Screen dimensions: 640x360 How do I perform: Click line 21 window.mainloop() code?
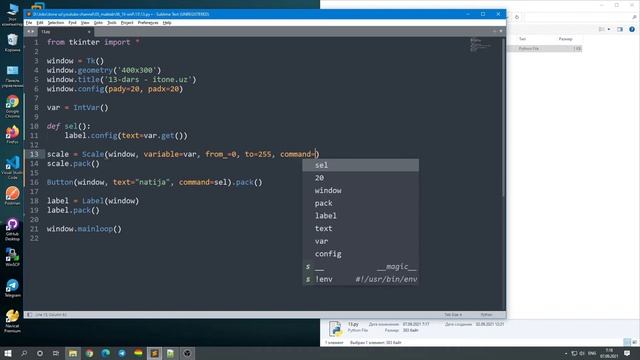tap(84, 229)
